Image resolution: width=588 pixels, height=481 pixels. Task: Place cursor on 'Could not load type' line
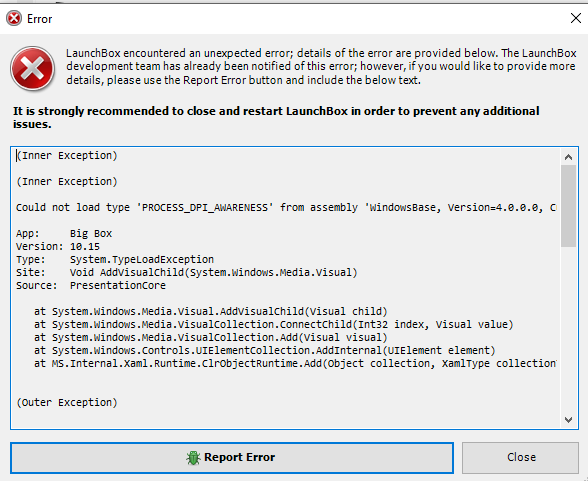click(x=286, y=208)
